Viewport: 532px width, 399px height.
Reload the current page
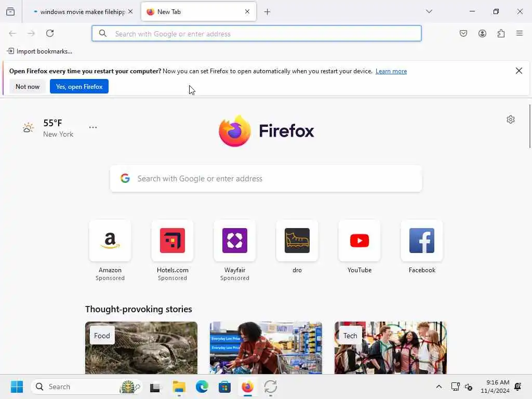pyautogui.click(x=50, y=33)
